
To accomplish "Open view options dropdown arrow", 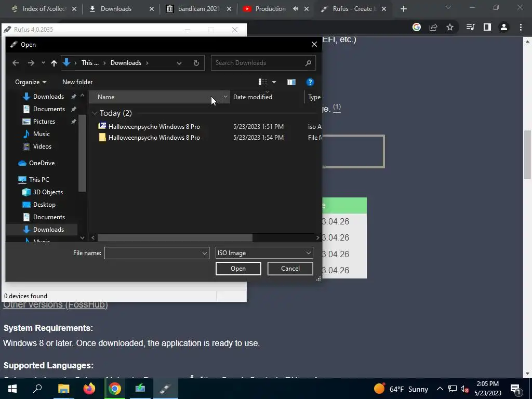I will (274, 82).
